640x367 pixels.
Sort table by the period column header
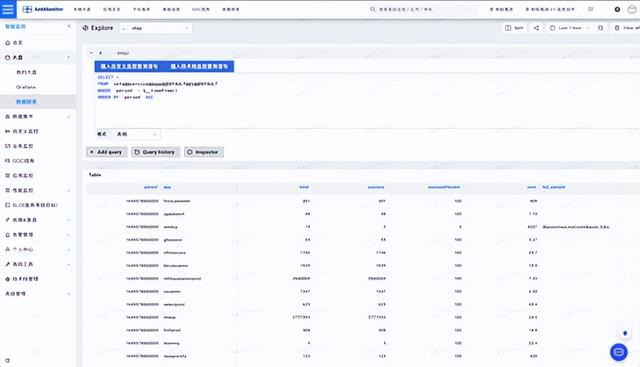pyautogui.click(x=151, y=187)
